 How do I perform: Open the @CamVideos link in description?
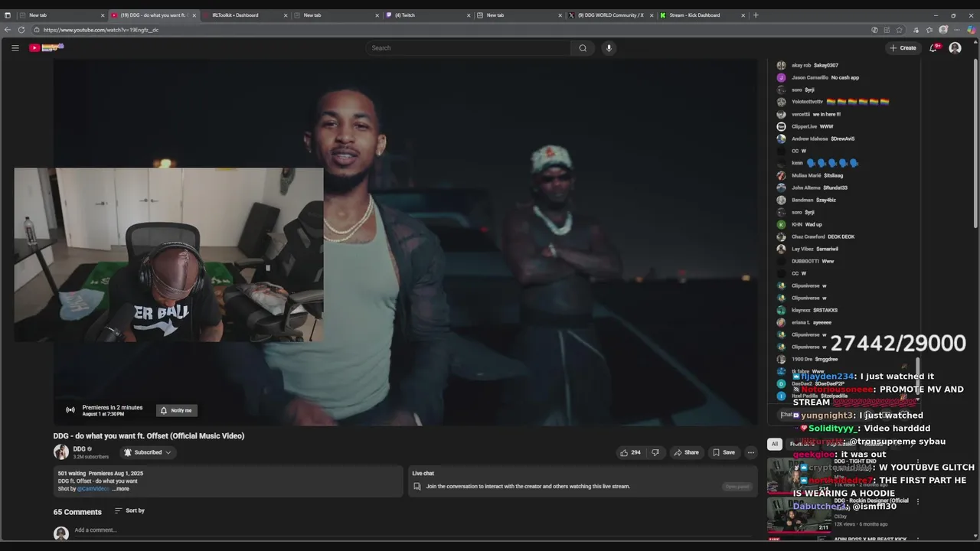point(93,488)
